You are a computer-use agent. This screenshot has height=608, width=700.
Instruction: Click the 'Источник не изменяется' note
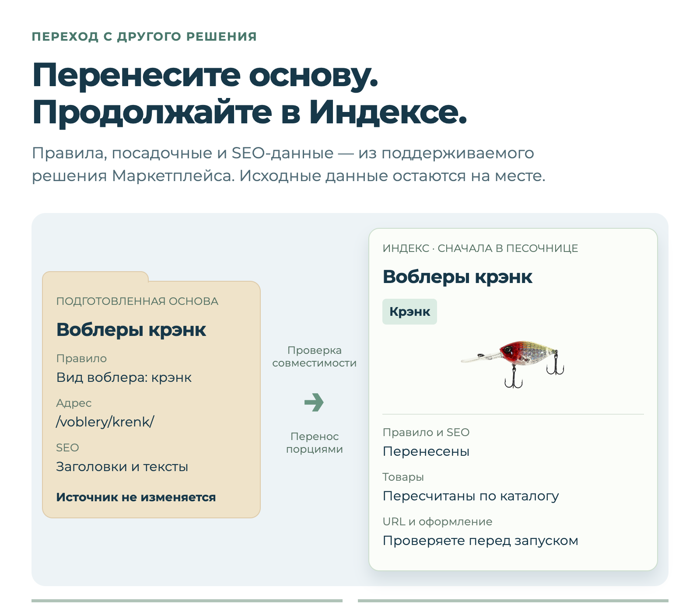(136, 497)
